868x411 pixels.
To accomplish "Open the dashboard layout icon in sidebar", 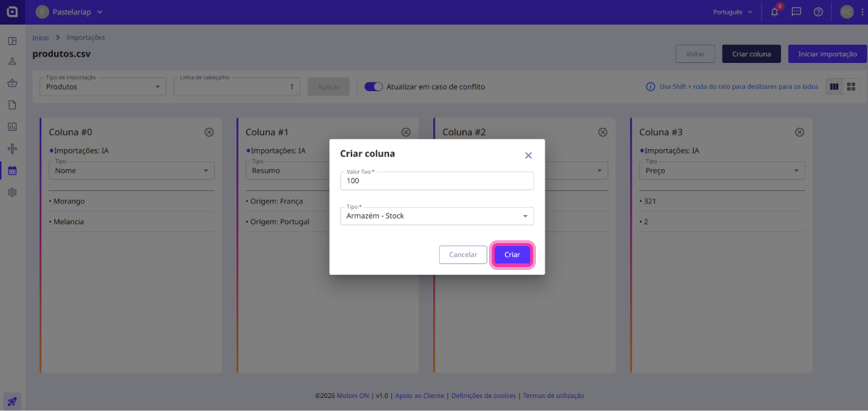I will 12,41.
